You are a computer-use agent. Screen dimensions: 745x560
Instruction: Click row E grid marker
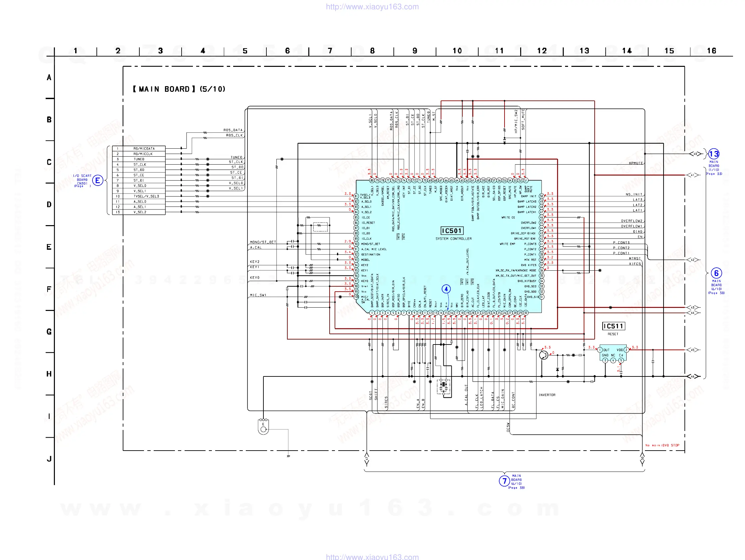[49, 247]
